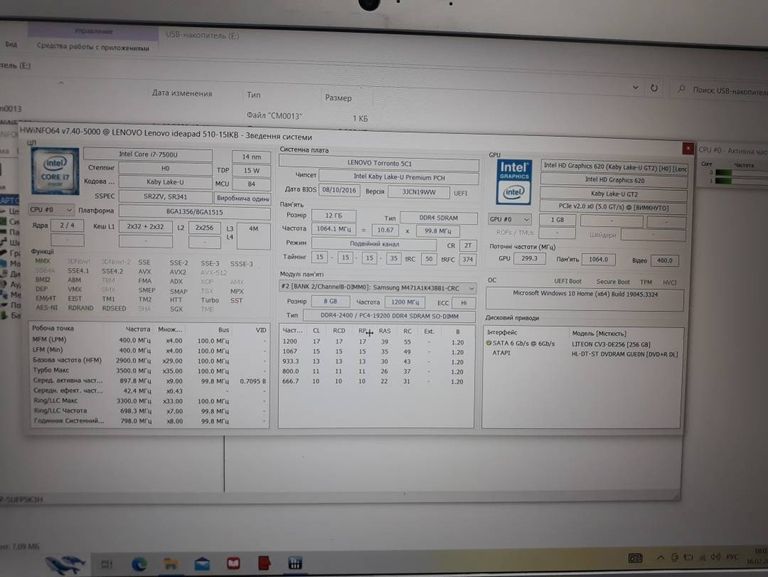Click the Intel Core i7-7500U name field

[x=157, y=154]
